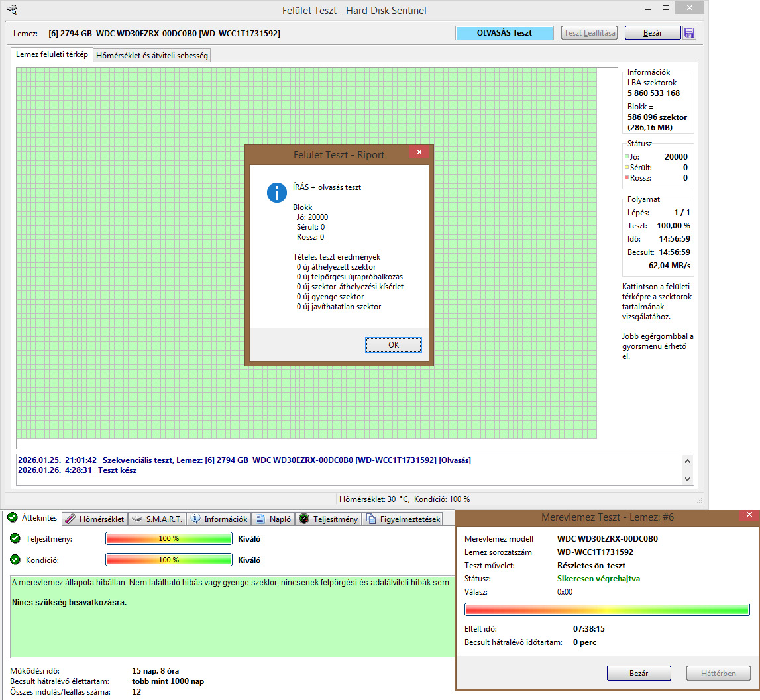Click the Háttérben button

click(x=718, y=674)
